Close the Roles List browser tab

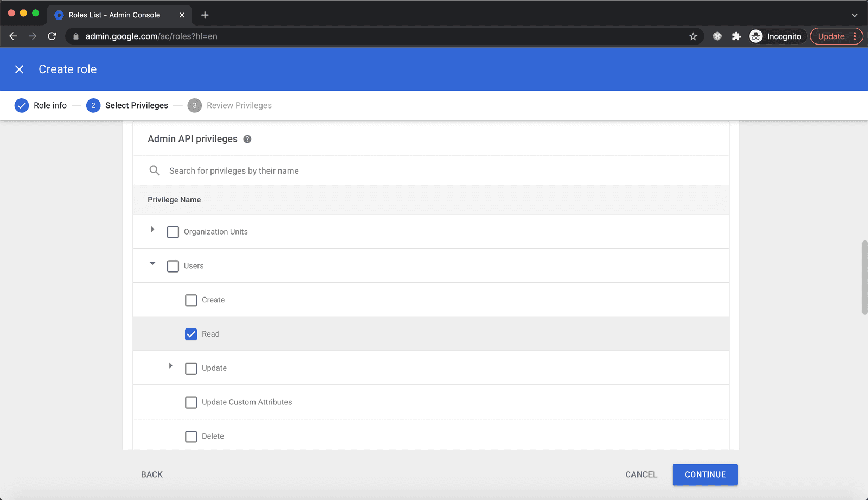point(182,15)
